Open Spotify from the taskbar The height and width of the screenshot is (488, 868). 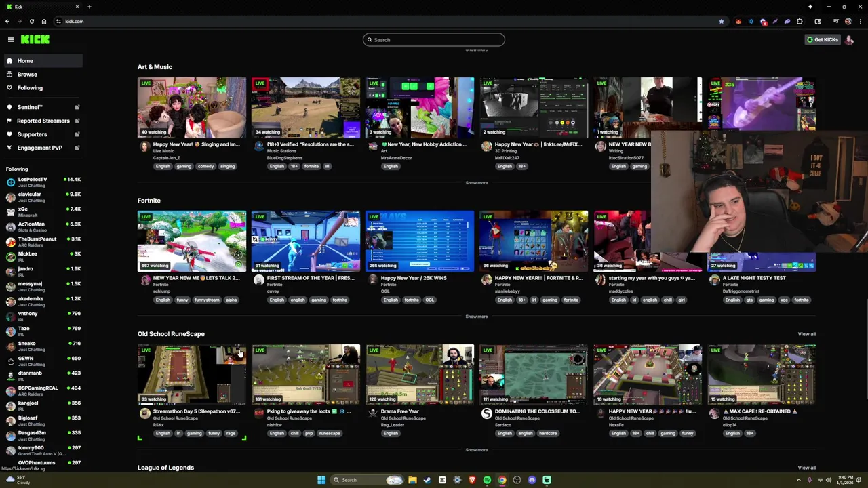pos(487,480)
